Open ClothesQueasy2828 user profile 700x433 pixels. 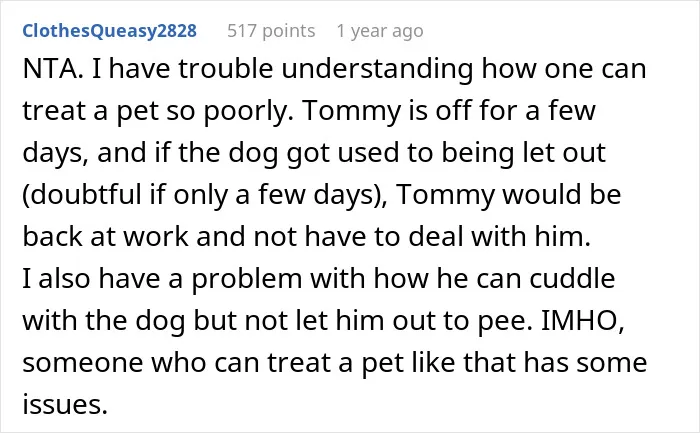click(x=109, y=31)
